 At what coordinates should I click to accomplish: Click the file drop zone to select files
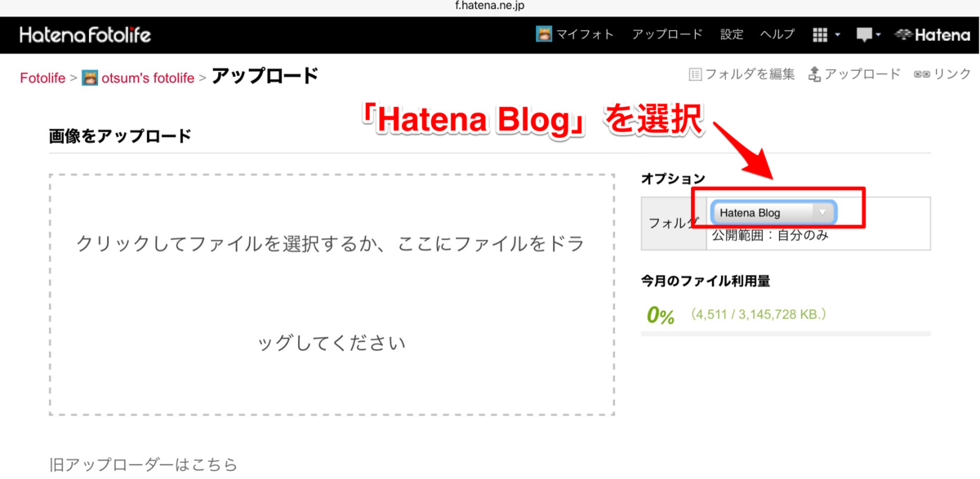click(332, 295)
